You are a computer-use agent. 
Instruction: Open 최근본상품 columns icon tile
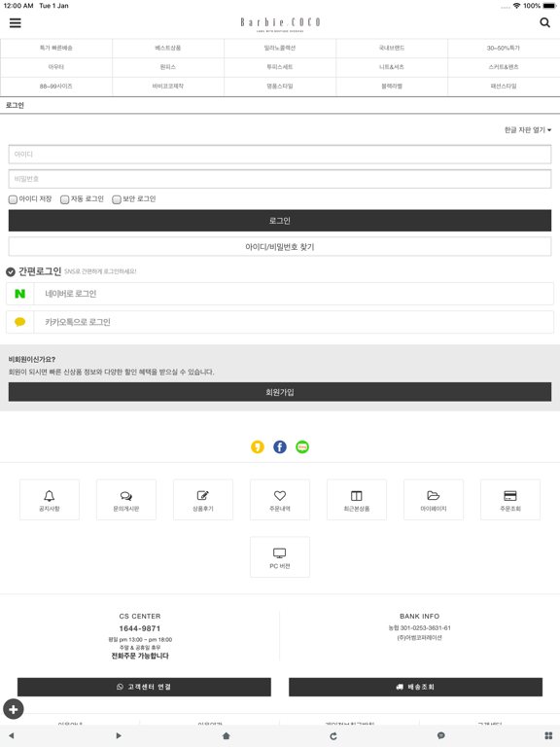coord(357,500)
